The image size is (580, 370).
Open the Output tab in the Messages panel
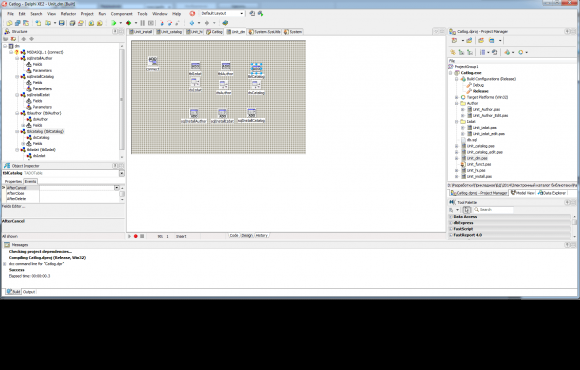[x=29, y=292]
